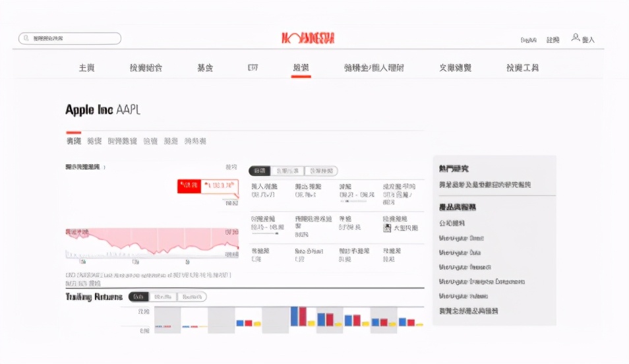Click the dark selected pill beside Trailing Returns
629x364 pixels.
coord(139,297)
